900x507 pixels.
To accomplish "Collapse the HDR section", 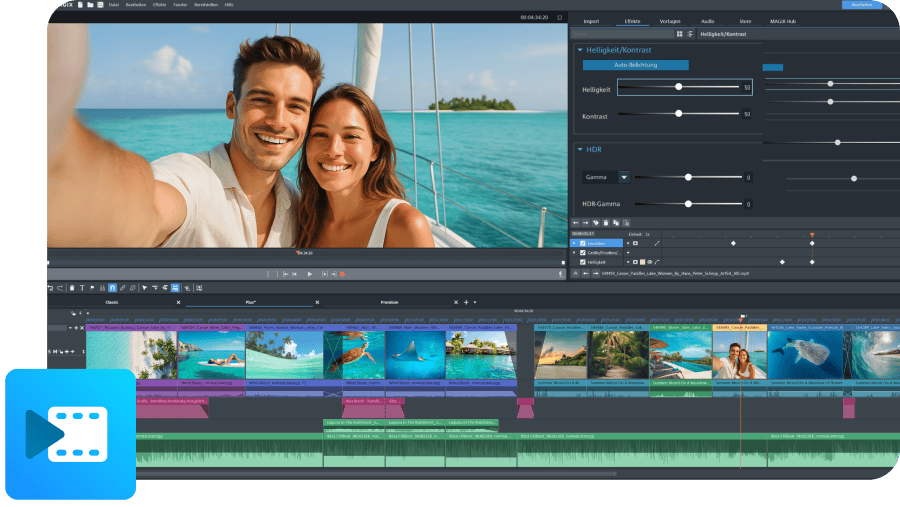I will pos(579,149).
